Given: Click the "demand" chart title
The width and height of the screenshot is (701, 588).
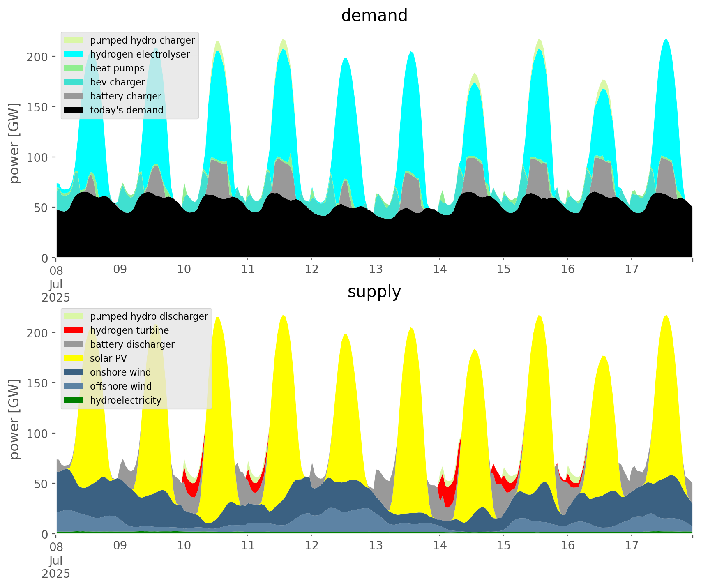Looking at the screenshot, I should (374, 16).
